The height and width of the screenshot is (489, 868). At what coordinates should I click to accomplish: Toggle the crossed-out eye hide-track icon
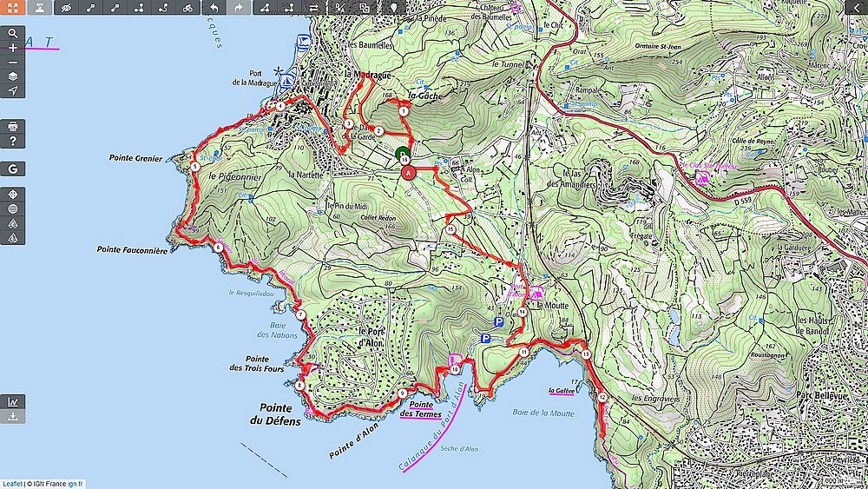pos(67,7)
